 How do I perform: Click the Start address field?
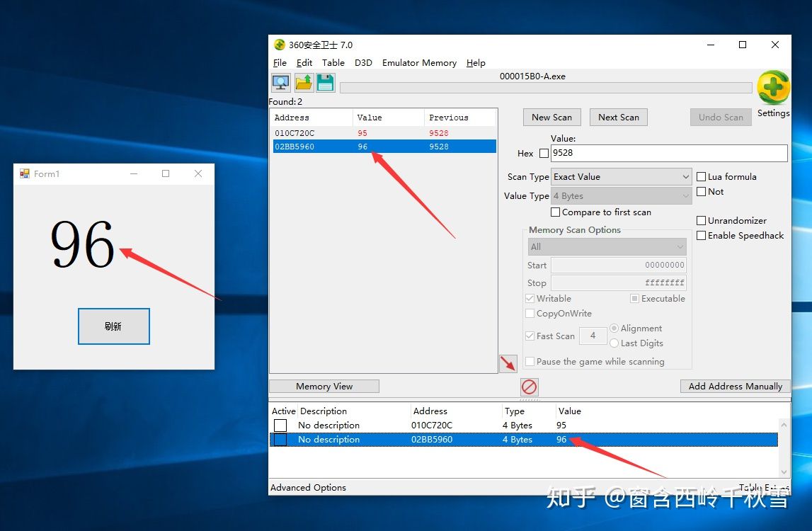pyautogui.click(x=619, y=265)
